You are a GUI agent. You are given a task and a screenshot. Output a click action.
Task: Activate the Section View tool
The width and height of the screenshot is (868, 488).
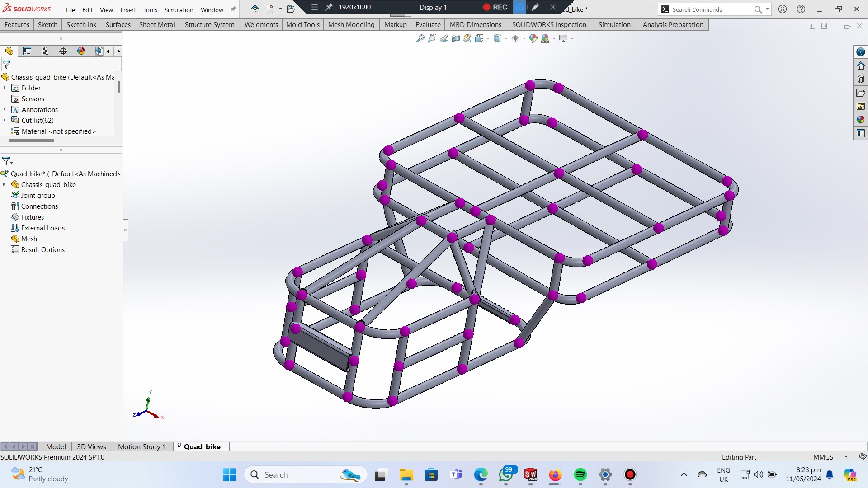tap(456, 39)
